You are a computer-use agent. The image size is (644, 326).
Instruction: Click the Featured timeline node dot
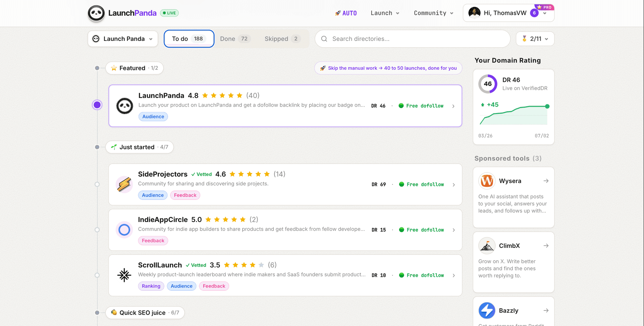[x=97, y=68]
